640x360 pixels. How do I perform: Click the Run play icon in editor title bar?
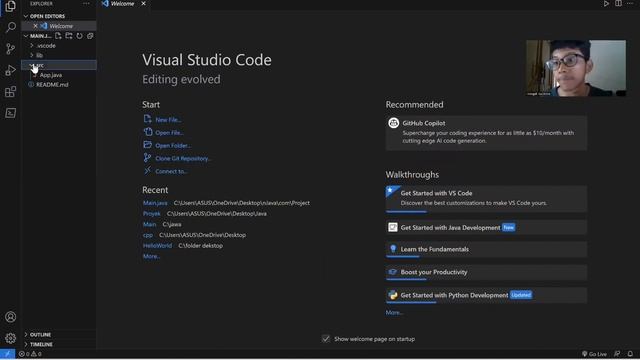click(606, 4)
